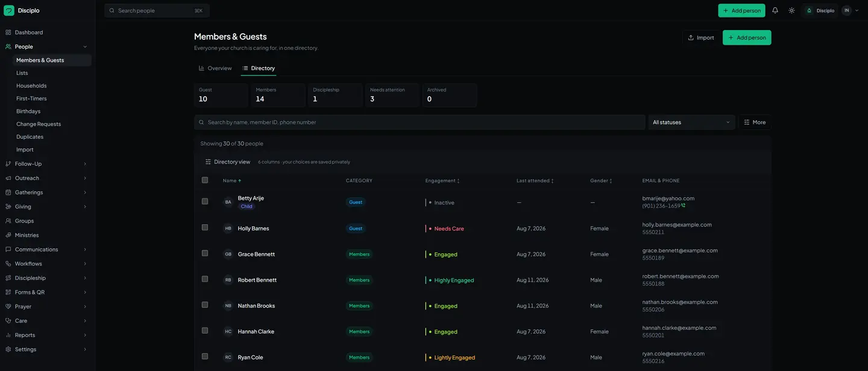This screenshot has width=868, height=371.
Task: Select the Directory tab
Action: click(259, 68)
